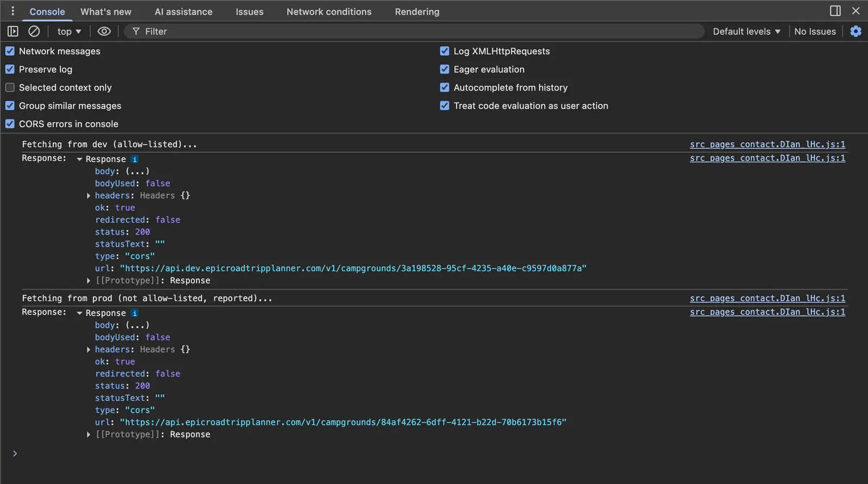Click the eye live expression icon
Viewport: 868px width, 484px height.
[x=104, y=31]
